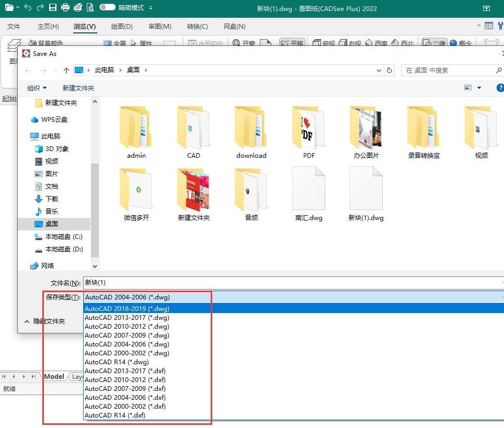Click the Save icon in quick access toolbar
The width and height of the screenshot is (504, 428).
tap(52, 8)
